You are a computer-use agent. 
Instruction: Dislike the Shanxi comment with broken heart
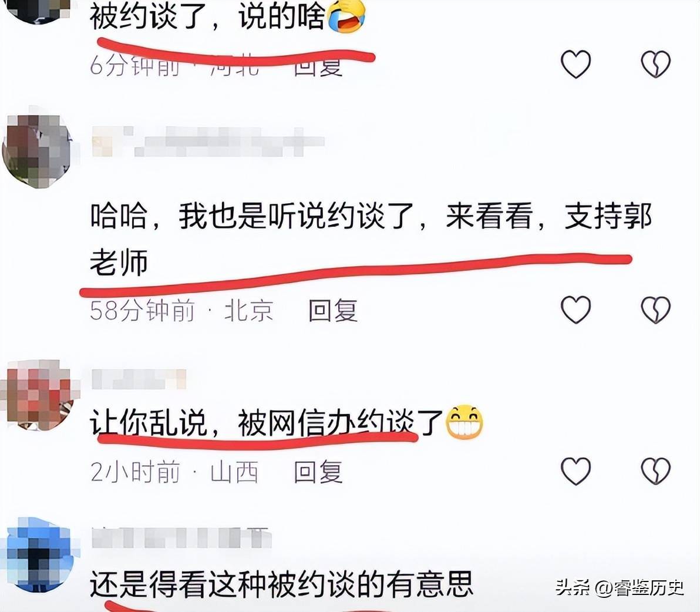click(655, 471)
